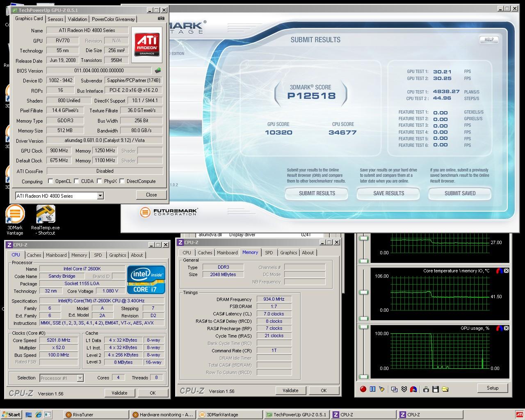Capture graphs with the camera icon in monitoring toolbar

point(426,389)
